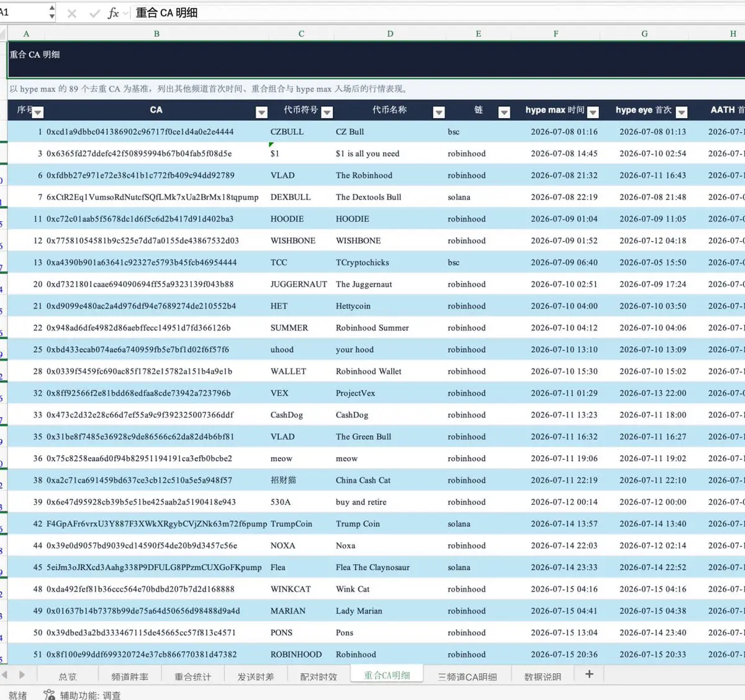This screenshot has width=745, height=700.
Task: Click inside the formula bar text field
Action: pyautogui.click(x=435, y=12)
